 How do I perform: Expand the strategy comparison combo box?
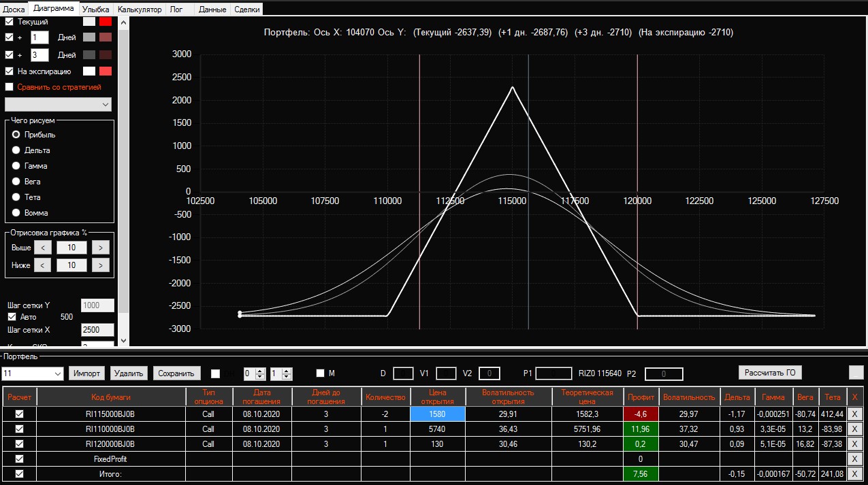pos(58,104)
